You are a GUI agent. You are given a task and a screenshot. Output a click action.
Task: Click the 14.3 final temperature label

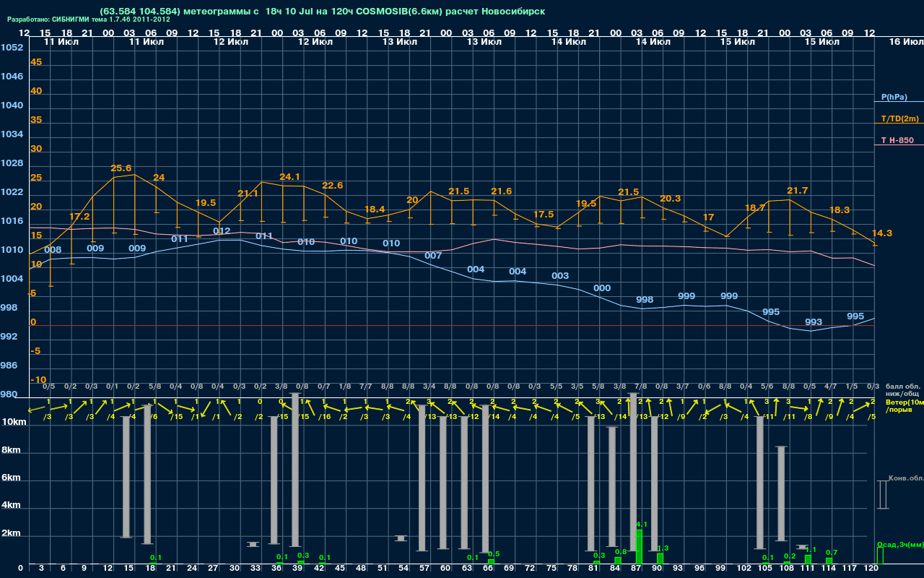tap(882, 233)
